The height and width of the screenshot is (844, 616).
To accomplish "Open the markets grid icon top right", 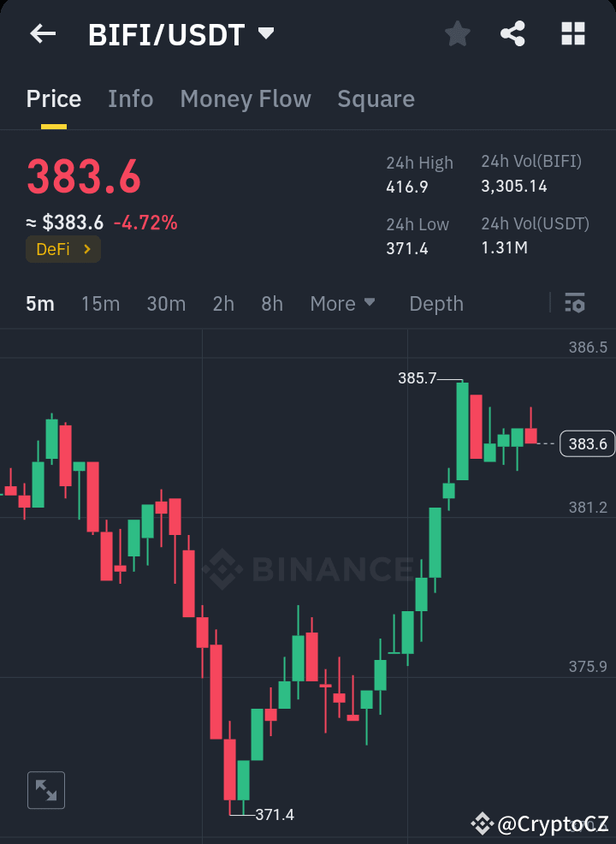I will coord(572,33).
